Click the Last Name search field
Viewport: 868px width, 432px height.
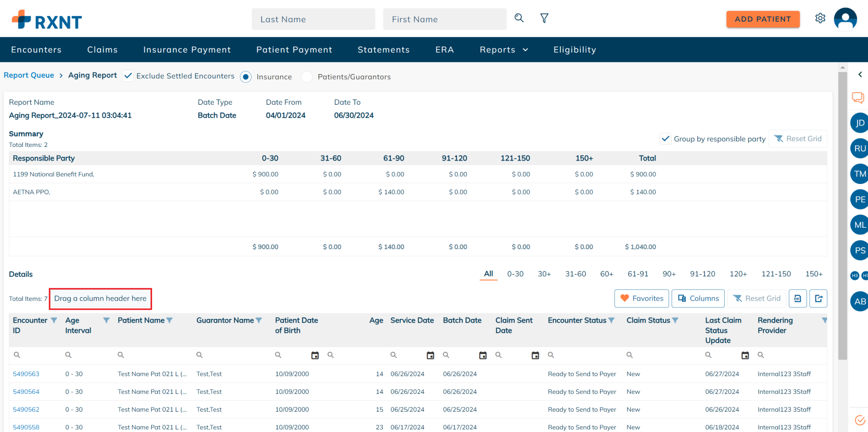point(313,19)
